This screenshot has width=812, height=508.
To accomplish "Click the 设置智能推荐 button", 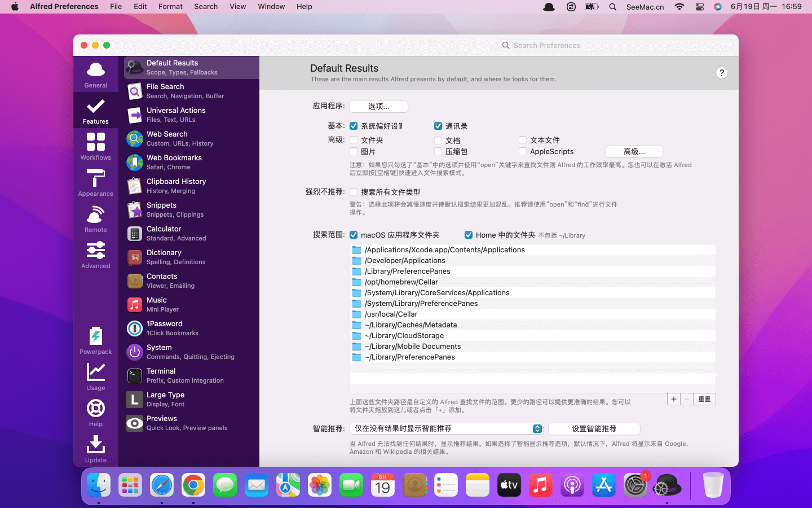I will (594, 429).
